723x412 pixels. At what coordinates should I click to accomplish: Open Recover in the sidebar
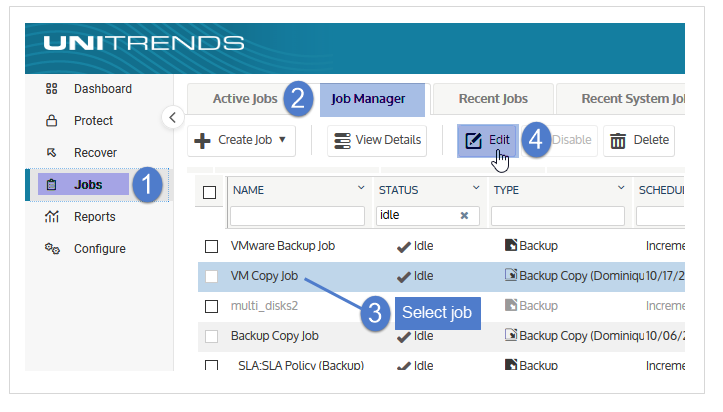[95, 153]
